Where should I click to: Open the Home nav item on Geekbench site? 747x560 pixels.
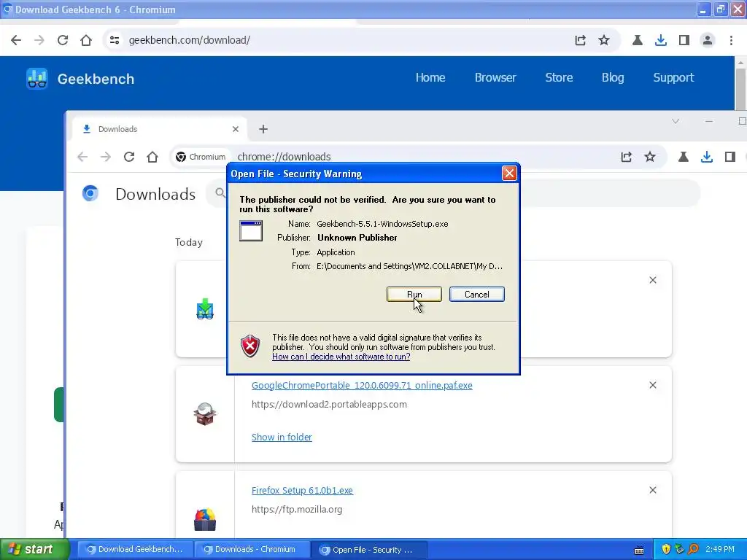pyautogui.click(x=430, y=77)
